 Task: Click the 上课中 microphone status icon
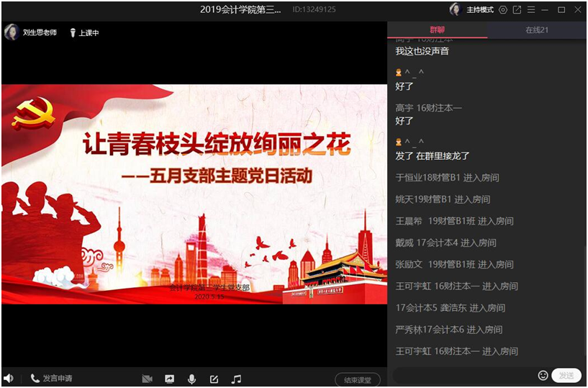[x=73, y=33]
